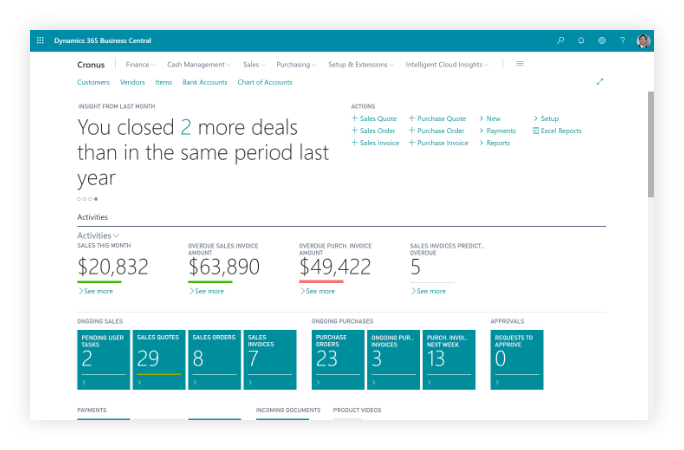Open the settings globe icon in header
The height and width of the screenshot is (450, 684).
pyautogui.click(x=602, y=41)
